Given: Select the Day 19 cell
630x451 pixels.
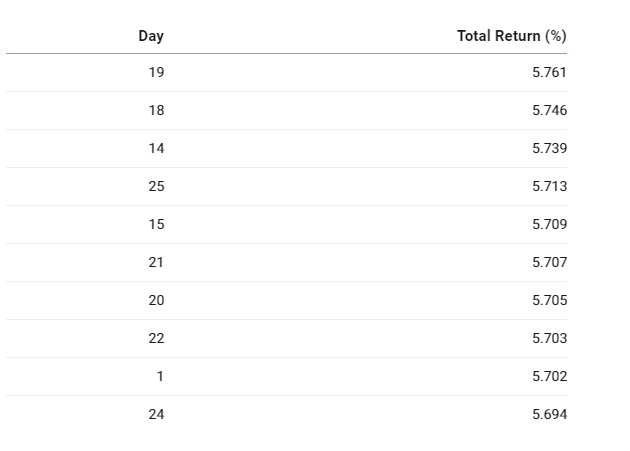Looking at the screenshot, I should [x=156, y=72].
